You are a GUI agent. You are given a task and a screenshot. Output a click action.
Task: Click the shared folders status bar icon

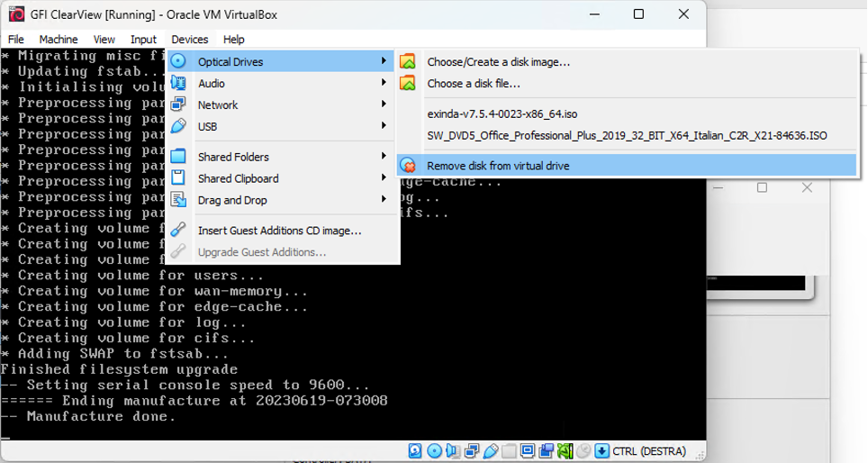click(510, 450)
